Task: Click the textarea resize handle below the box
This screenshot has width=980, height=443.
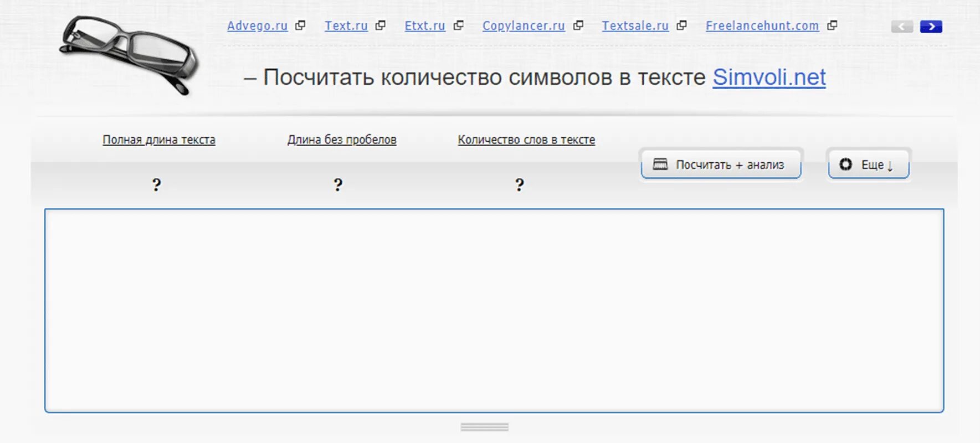Action: coord(485,427)
